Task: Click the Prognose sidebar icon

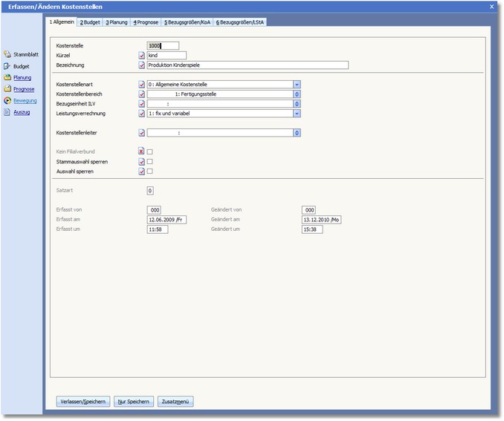Action: point(7,89)
